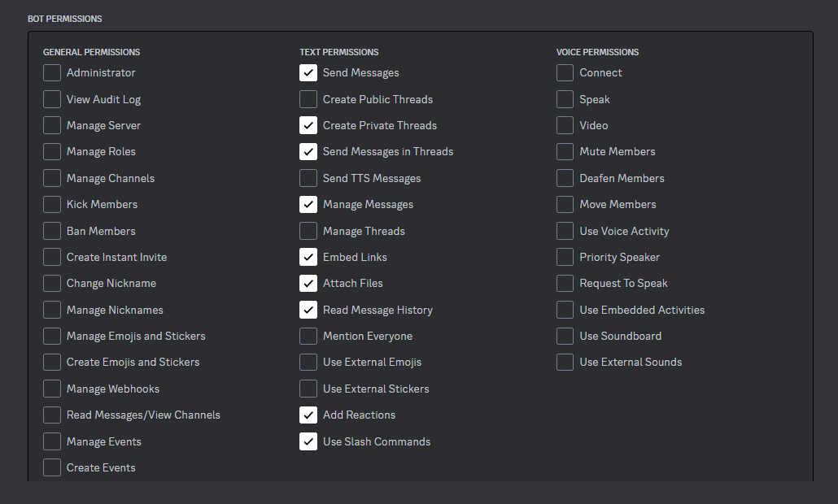
Task: Enable Mute Members permission
Action: (565, 152)
